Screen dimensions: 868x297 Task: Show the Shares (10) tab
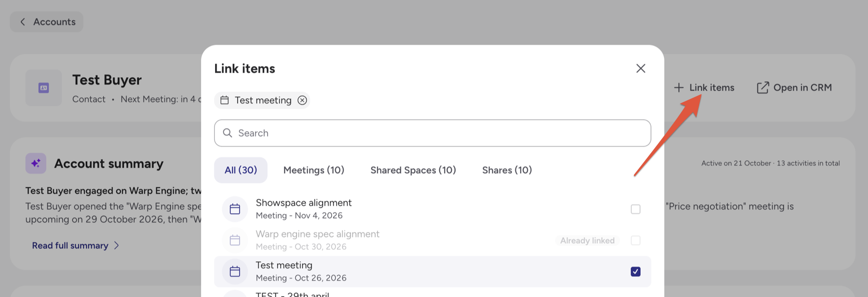507,170
